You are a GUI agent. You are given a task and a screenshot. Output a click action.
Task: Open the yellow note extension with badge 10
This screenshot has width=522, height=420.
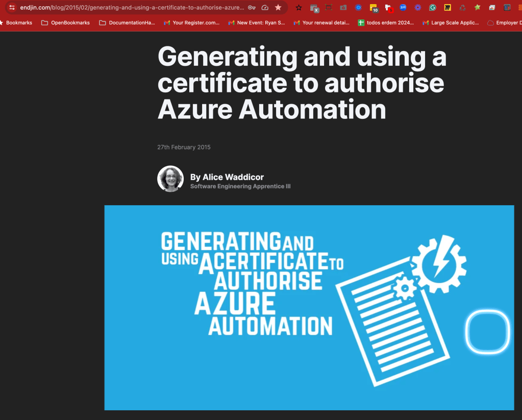[x=374, y=8]
